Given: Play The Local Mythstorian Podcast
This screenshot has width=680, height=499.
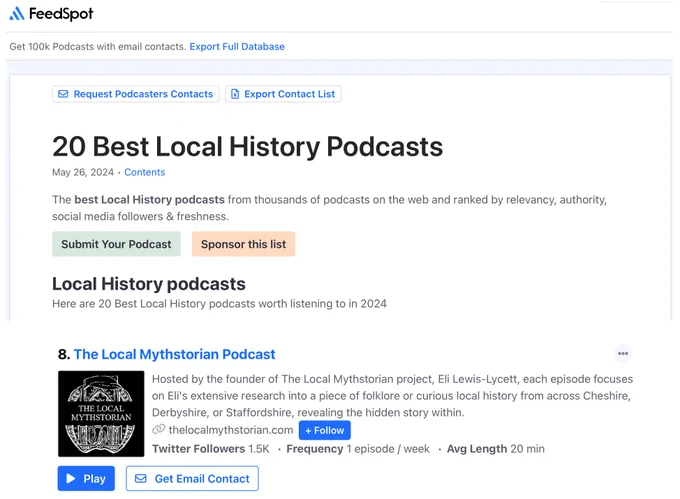Looking at the screenshot, I should 86,479.
